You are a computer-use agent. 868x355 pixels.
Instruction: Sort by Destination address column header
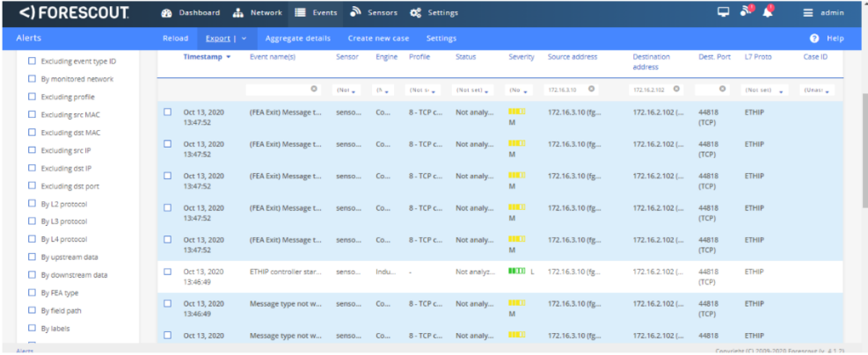651,62
